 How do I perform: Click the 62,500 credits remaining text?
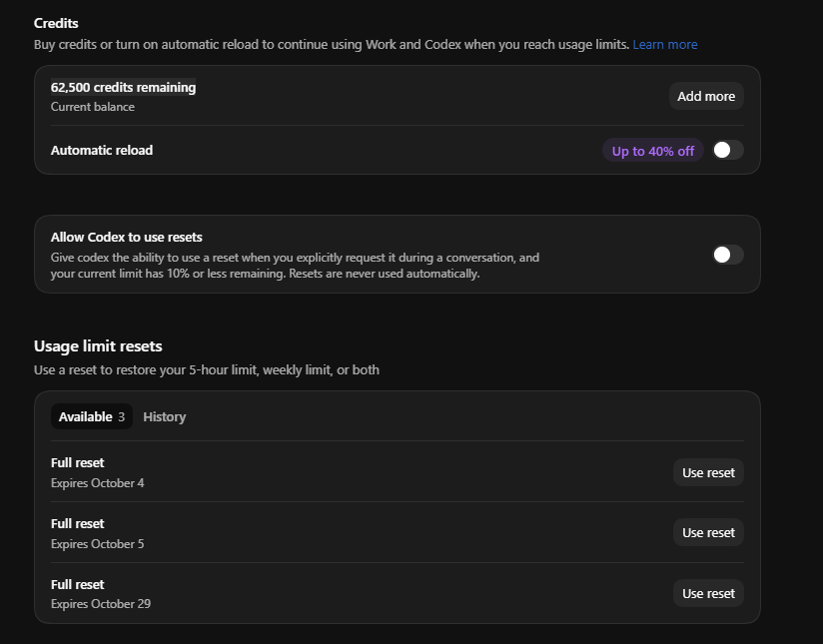[x=123, y=87]
